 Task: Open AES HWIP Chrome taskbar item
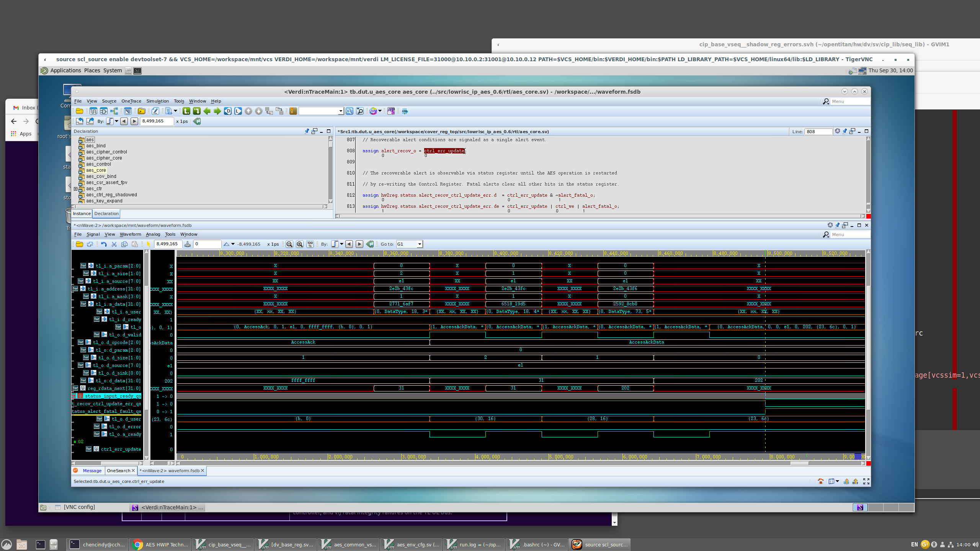point(160,544)
